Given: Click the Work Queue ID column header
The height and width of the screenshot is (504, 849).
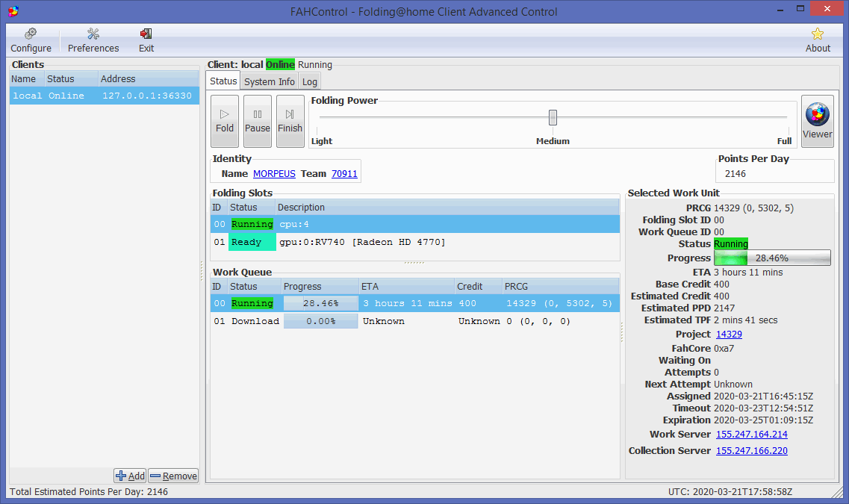Looking at the screenshot, I should click(x=218, y=287).
